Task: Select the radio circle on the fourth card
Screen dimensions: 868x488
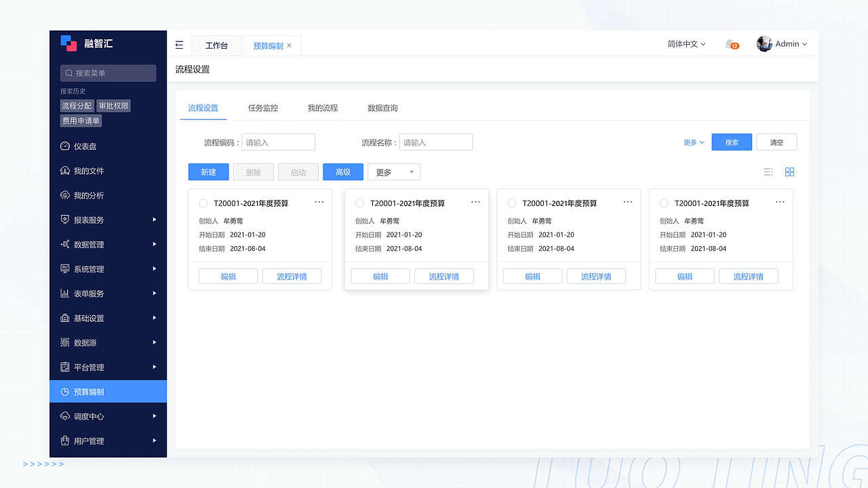Action: [664, 203]
